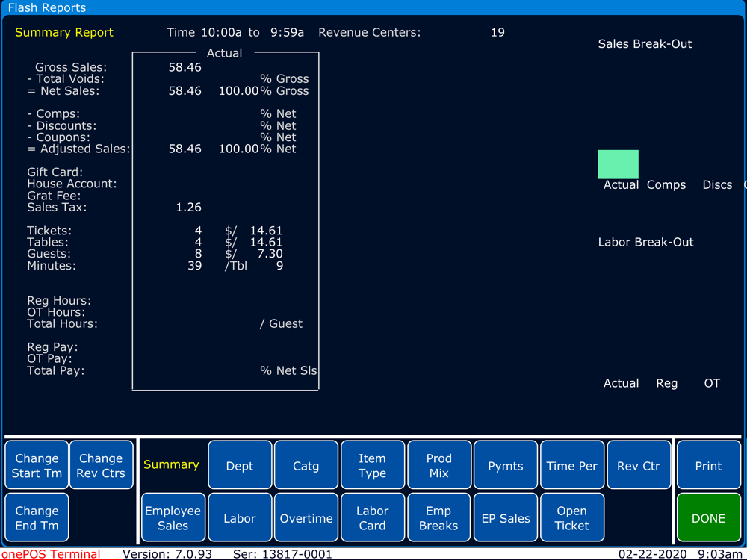Click the date 02-22-2020 in status bar
The image size is (747, 560).
[x=653, y=554]
